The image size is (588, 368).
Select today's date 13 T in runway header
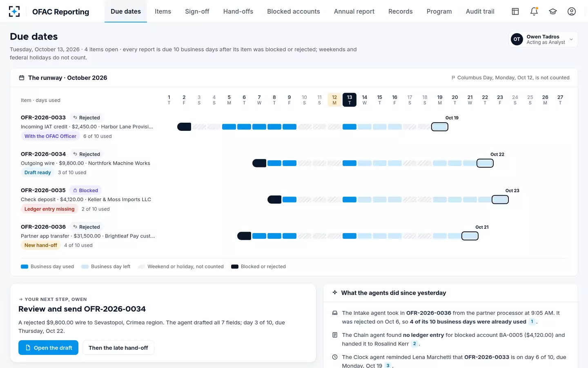350,100
